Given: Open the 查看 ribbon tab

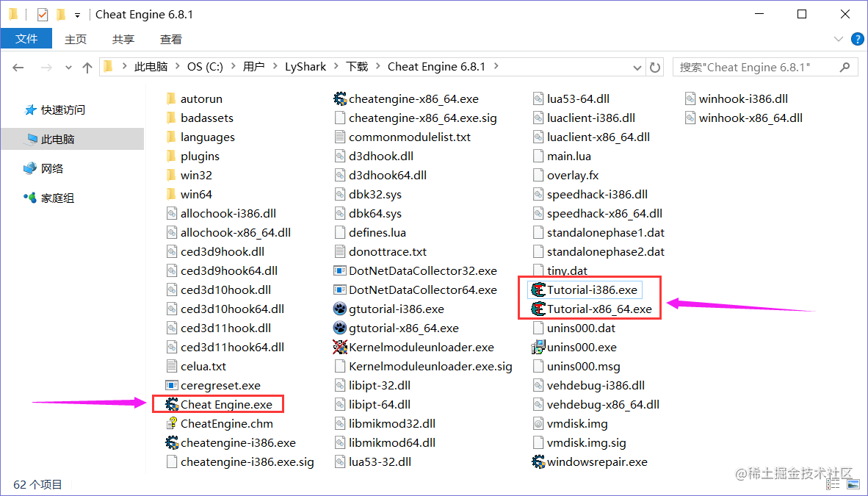Looking at the screenshot, I should click(171, 40).
